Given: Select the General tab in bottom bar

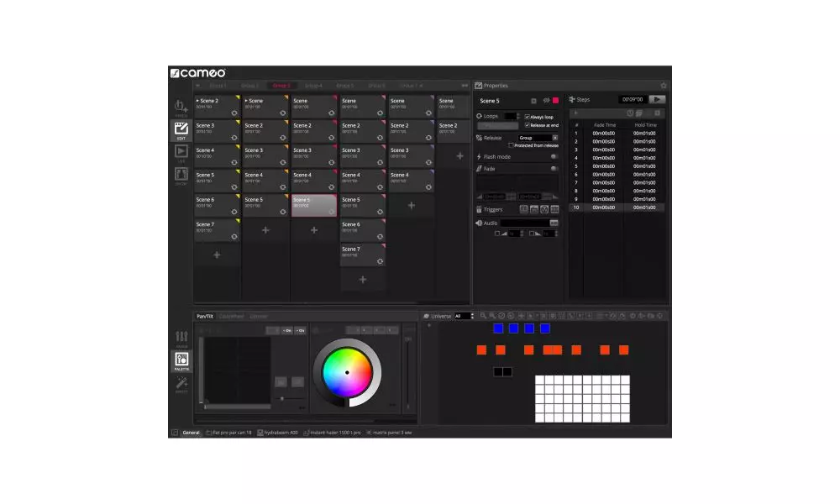Looking at the screenshot, I should coord(192,433).
